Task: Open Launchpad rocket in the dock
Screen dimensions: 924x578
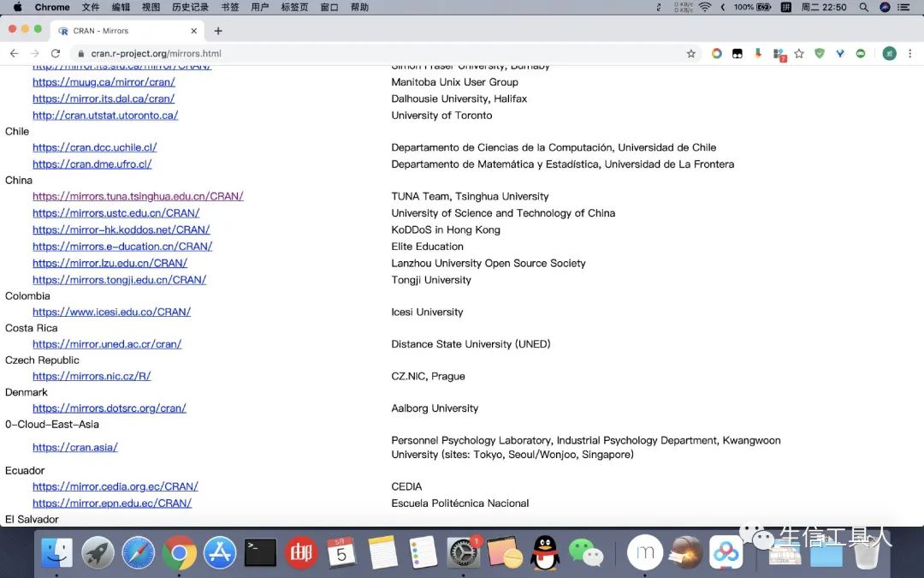Action: click(98, 553)
